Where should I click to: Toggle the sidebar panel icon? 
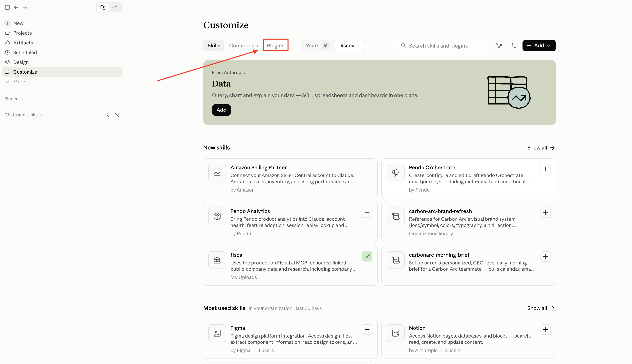coord(7,7)
